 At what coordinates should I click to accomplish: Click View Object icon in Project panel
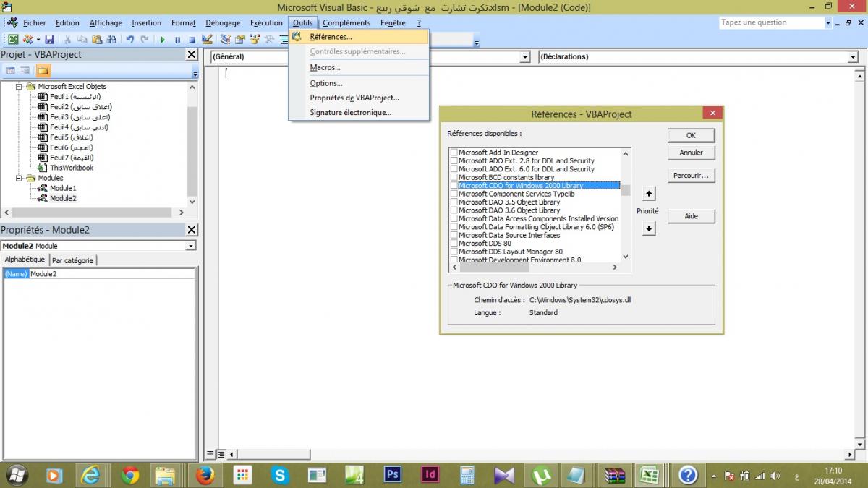coord(25,70)
